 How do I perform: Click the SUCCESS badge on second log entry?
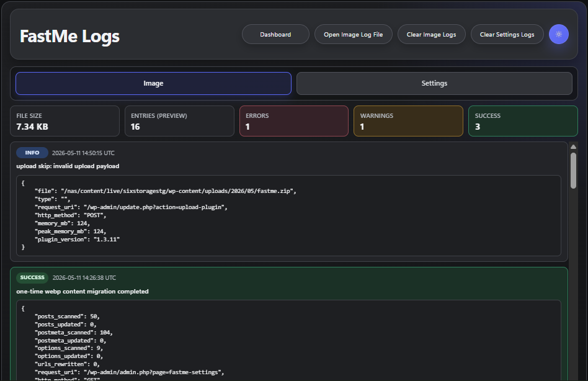[x=32, y=277]
